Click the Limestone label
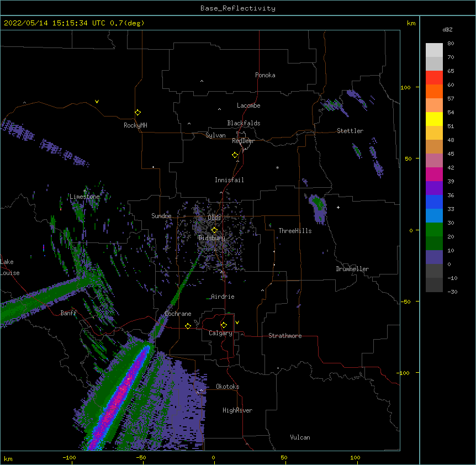Viewport: 476px width, 465px height. (84, 197)
